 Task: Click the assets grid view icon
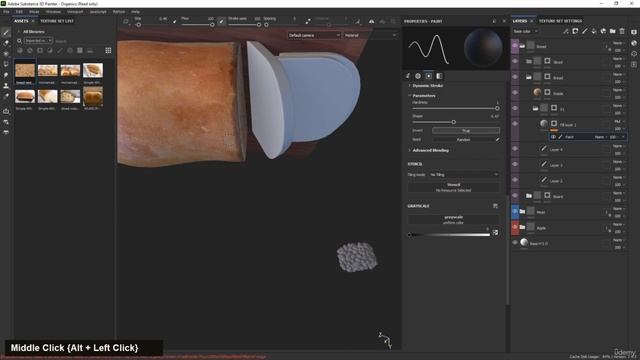(108, 50)
